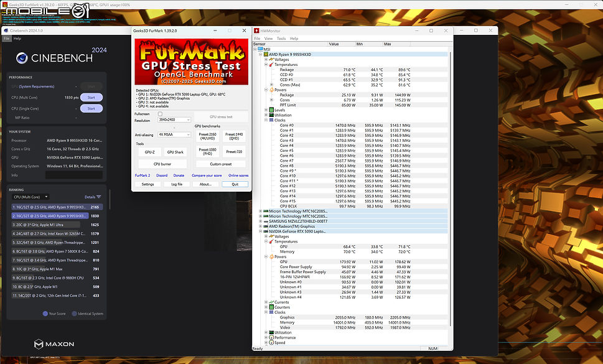Click the GPU Currents icon in HWMonitor
The height and width of the screenshot is (364, 603).
(271, 302)
